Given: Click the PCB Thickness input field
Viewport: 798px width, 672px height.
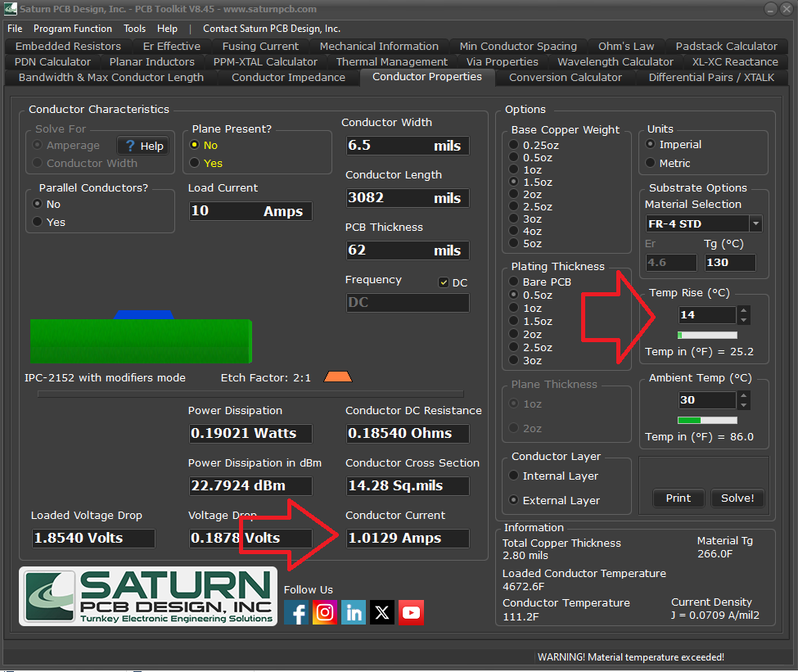Looking at the screenshot, I should pos(407,250).
